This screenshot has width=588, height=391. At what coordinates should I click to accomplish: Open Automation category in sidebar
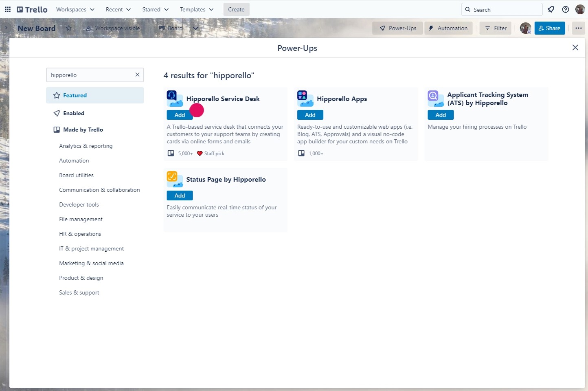[x=74, y=160]
